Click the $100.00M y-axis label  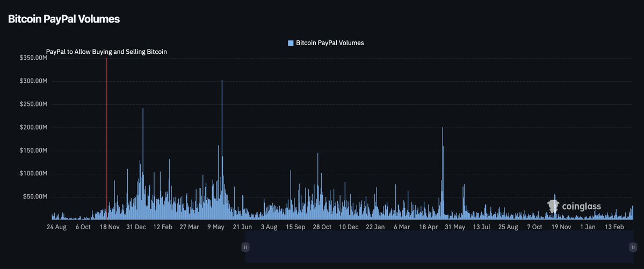tap(34, 174)
